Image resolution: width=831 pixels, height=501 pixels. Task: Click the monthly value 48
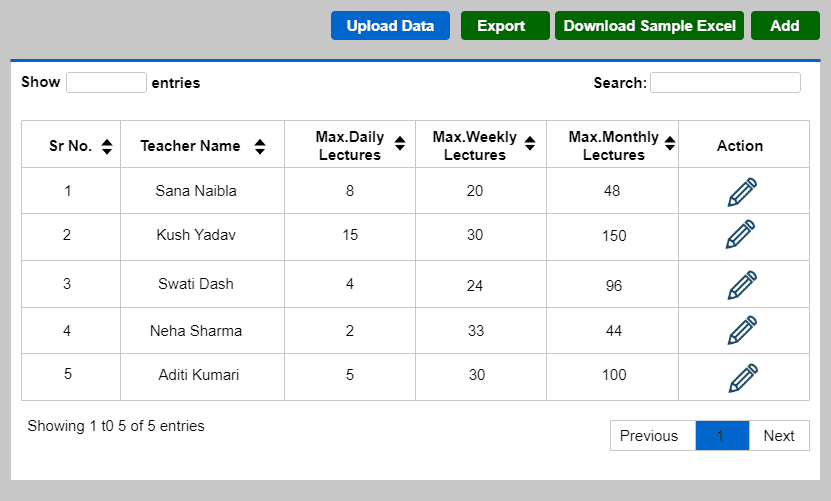tap(612, 191)
